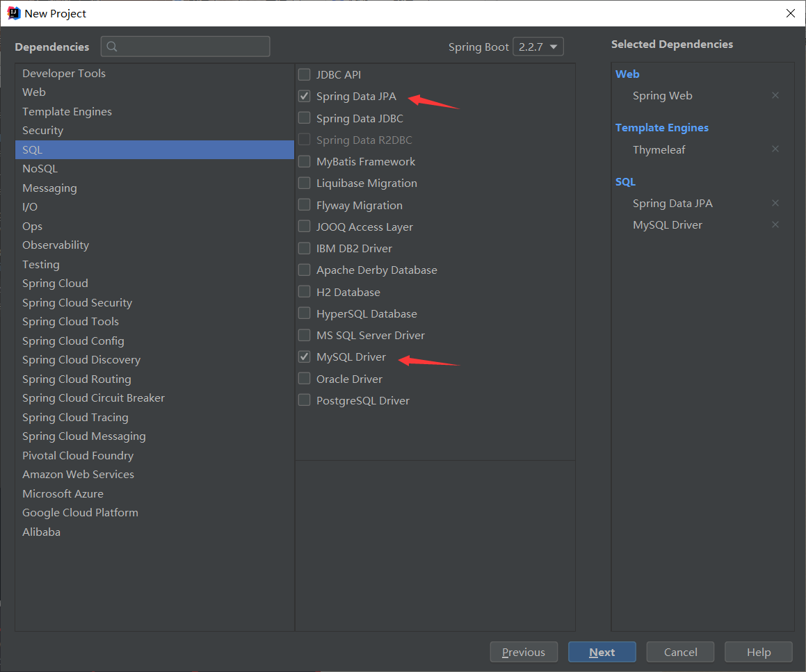The width and height of the screenshot is (806, 672).
Task: Select Google Cloud Platform
Action: pos(154,513)
